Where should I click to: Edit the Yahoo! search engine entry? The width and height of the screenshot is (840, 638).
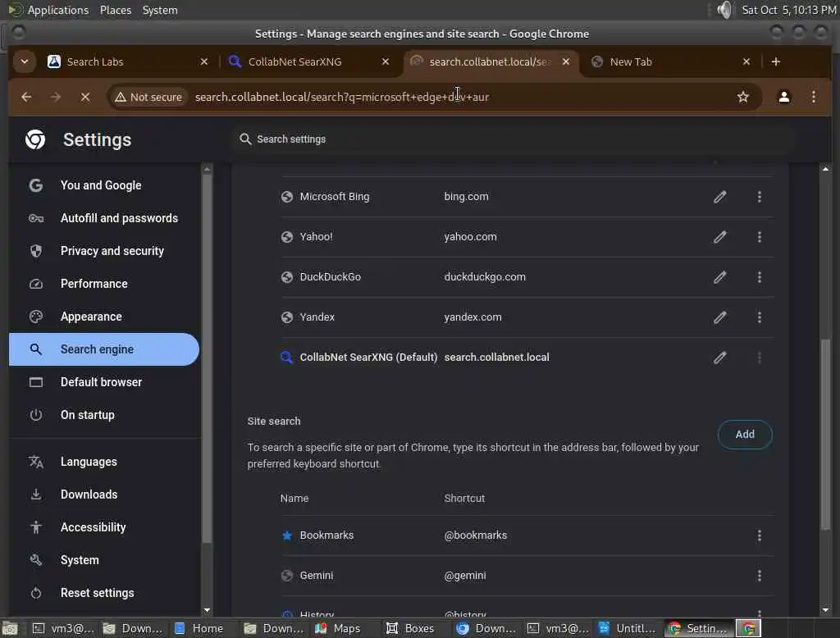point(720,237)
